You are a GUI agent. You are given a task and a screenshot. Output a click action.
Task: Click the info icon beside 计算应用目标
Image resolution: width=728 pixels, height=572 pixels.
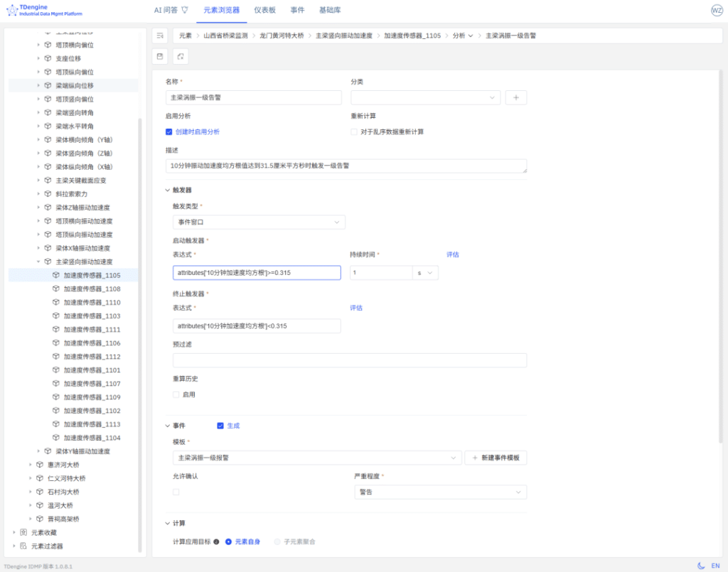tap(216, 542)
